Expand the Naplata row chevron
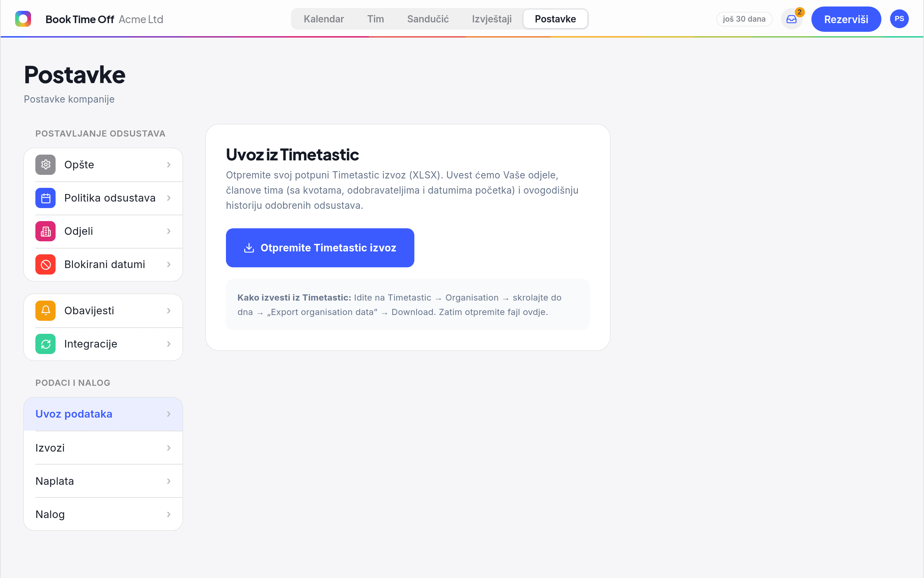The width and height of the screenshot is (924, 578). pyautogui.click(x=169, y=481)
